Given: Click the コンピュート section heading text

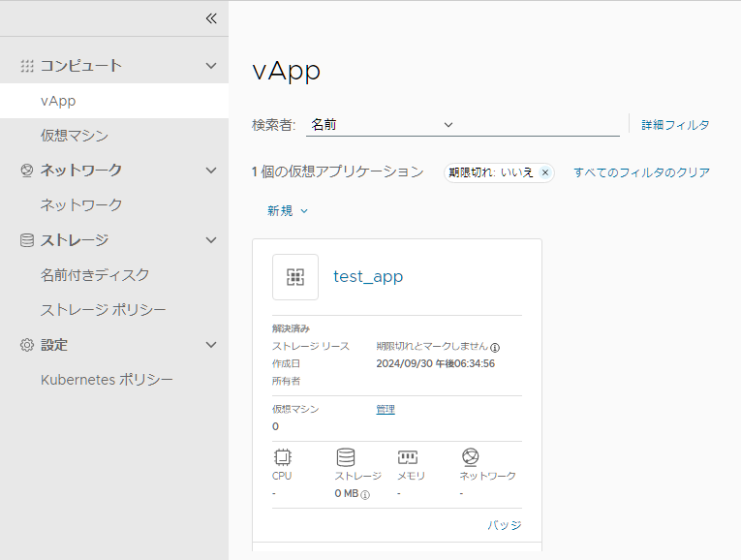Looking at the screenshot, I should pos(80,66).
